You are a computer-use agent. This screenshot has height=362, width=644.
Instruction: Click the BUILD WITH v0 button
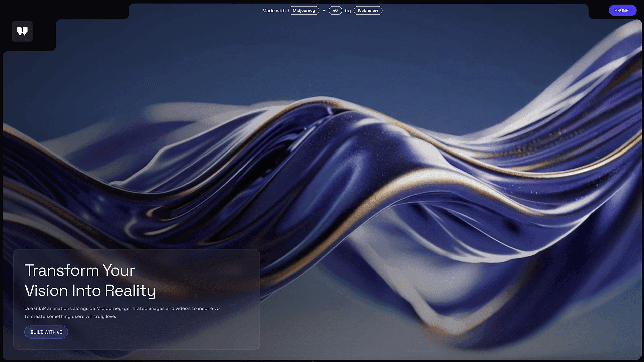(46, 332)
